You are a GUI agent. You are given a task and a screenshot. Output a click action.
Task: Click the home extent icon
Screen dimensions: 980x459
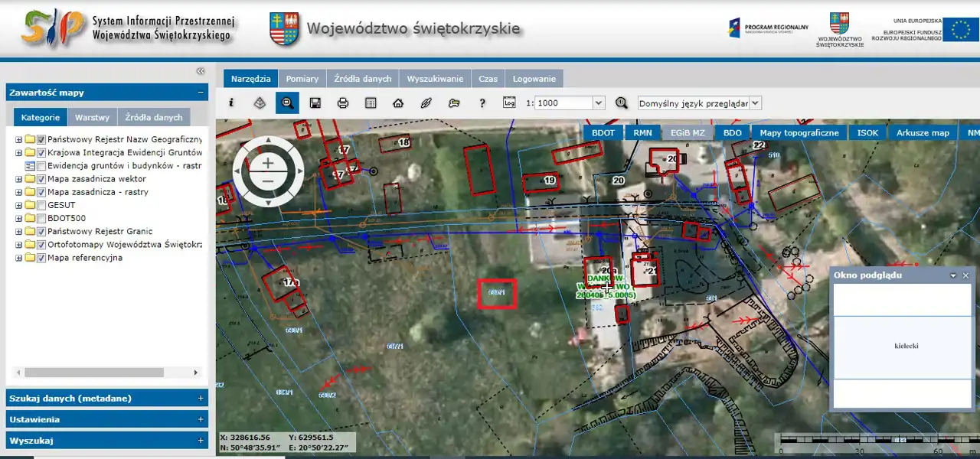(x=398, y=103)
